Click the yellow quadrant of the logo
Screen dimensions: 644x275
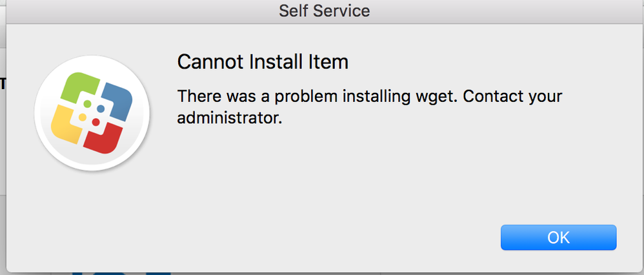(66, 124)
